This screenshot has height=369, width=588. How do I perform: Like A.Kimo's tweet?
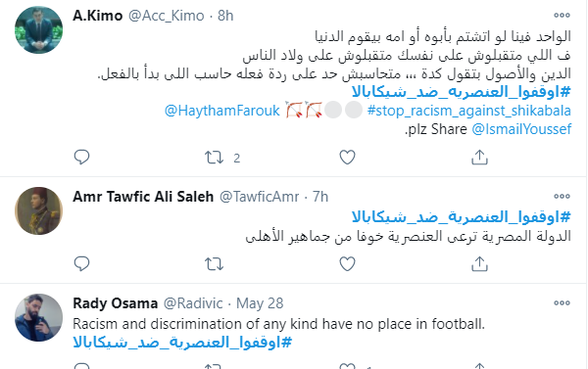[x=347, y=158]
